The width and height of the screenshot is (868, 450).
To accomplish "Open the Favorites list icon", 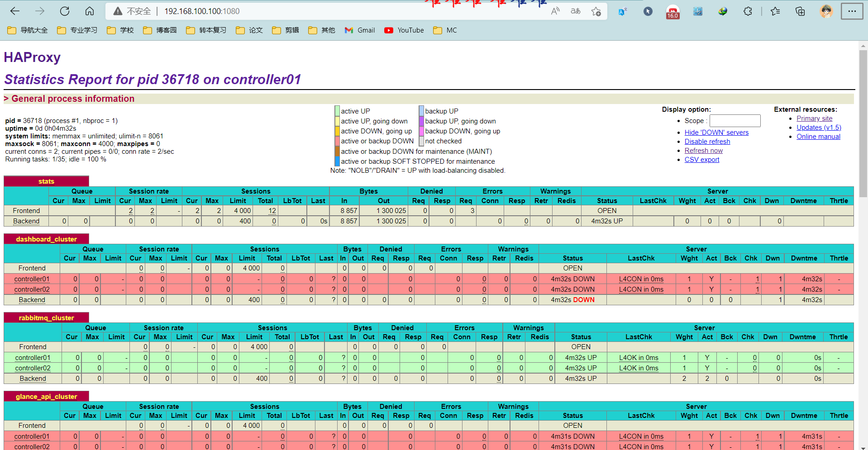I will (x=775, y=11).
